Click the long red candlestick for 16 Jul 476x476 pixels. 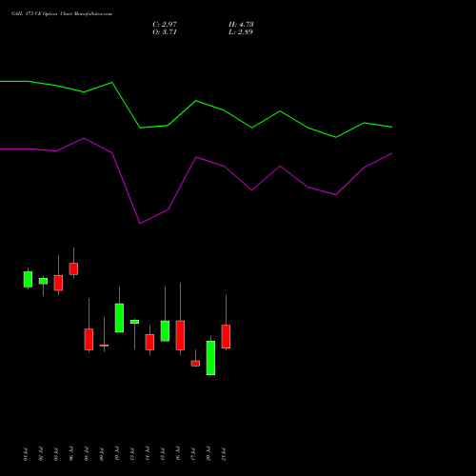(180, 335)
